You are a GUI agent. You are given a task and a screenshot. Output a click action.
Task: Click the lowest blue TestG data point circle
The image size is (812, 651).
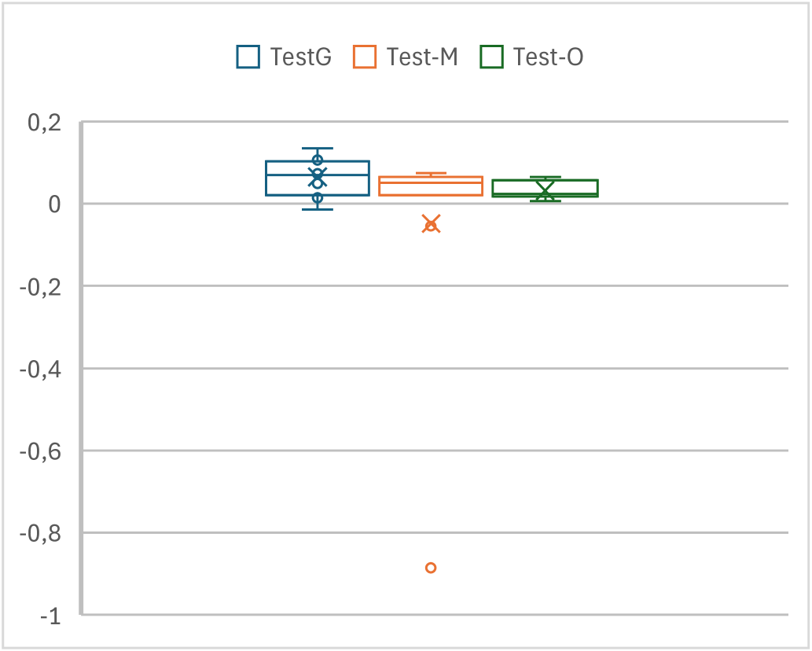(318, 198)
